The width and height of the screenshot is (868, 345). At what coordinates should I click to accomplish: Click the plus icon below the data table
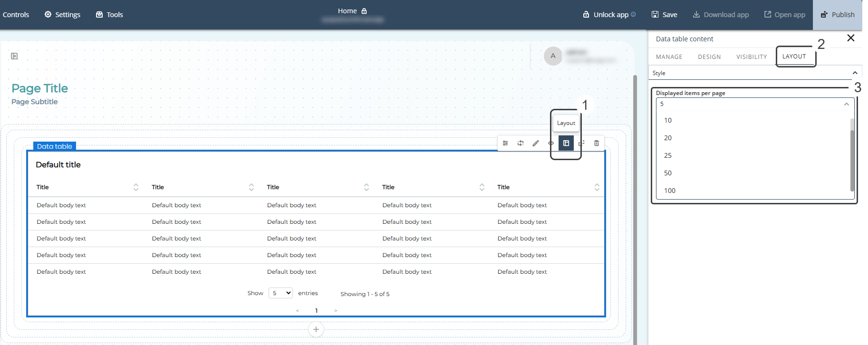pos(316,329)
